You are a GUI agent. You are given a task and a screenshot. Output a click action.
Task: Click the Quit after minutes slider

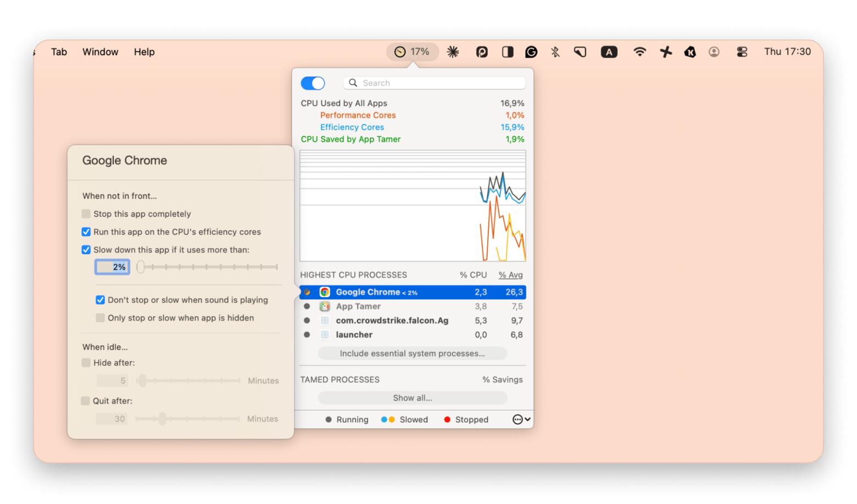tap(188, 419)
